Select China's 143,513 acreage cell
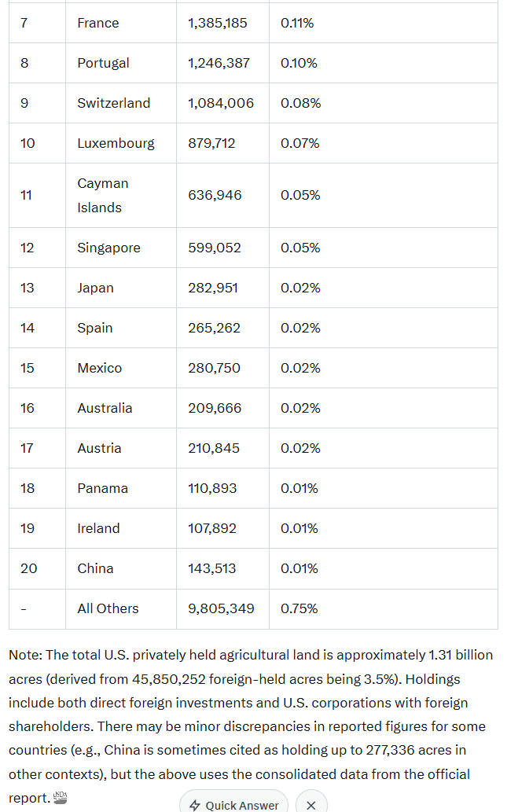 (211, 568)
